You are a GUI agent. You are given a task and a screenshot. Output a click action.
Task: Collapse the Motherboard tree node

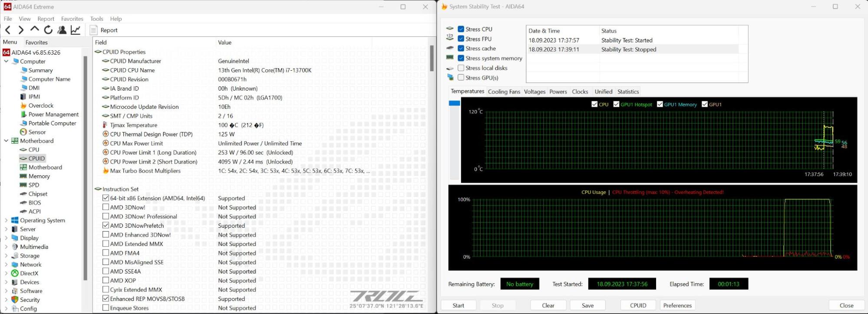tap(6, 141)
